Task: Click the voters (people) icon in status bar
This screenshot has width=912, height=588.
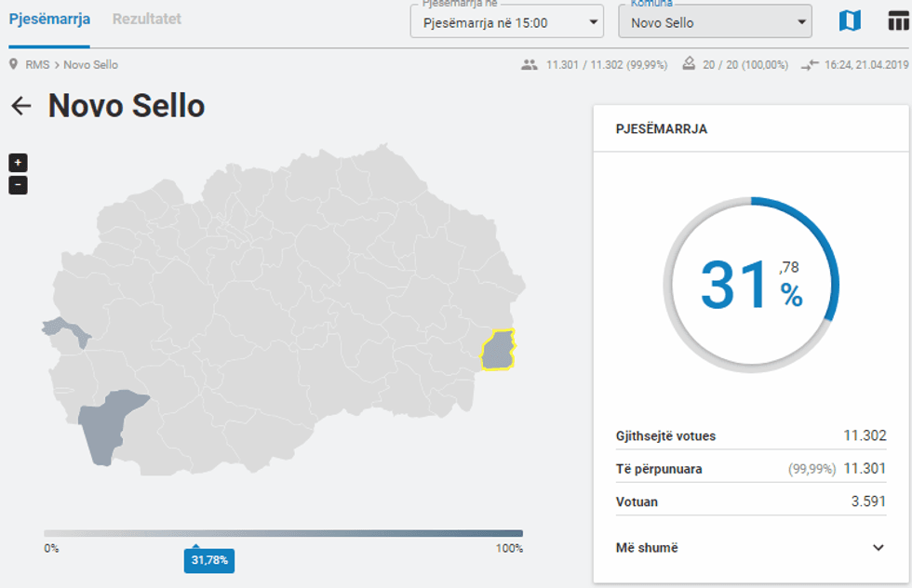Action: (529, 64)
